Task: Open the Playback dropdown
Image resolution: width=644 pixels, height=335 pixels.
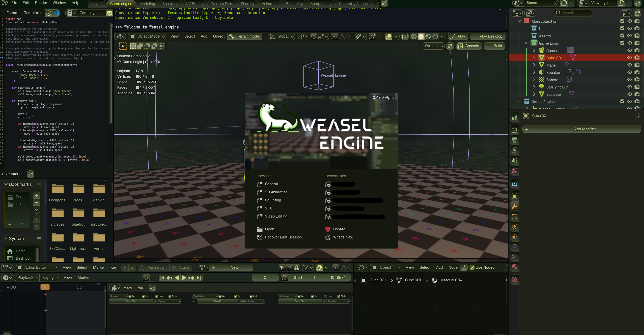Action: 27,278
